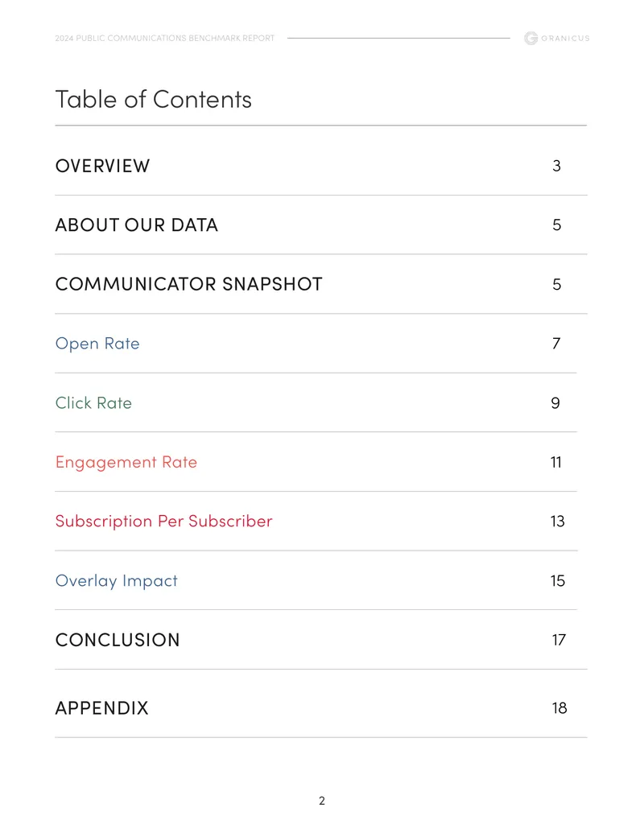Click page number 17 beside Conclusion
Viewport: 644px width, 833px height.
[559, 640]
